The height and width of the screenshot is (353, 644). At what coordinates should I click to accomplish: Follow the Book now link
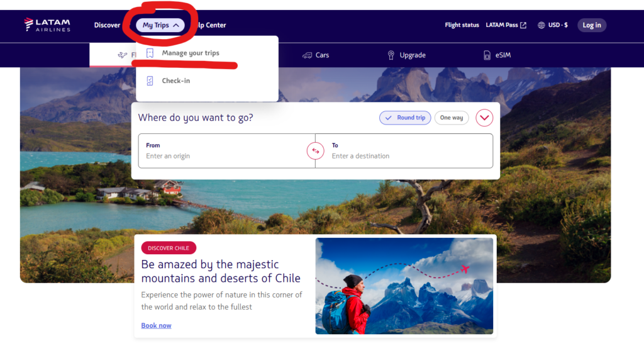coord(156,325)
